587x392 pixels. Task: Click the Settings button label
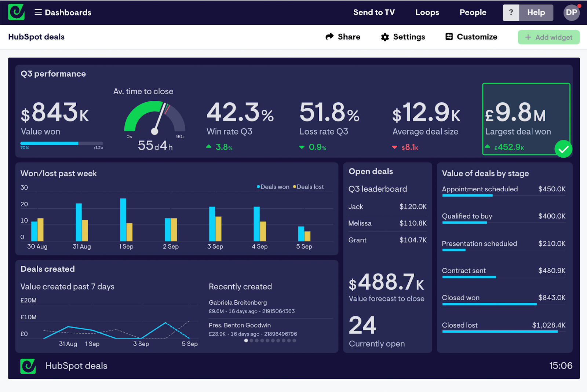[x=409, y=37]
